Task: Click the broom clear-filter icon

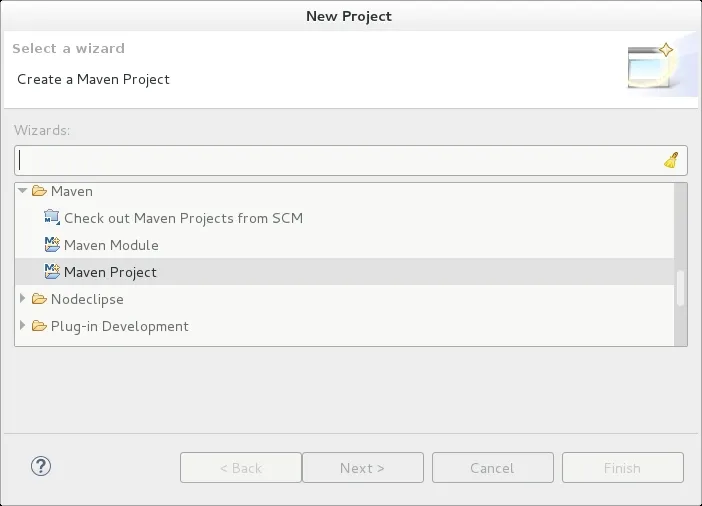Action: click(671, 160)
